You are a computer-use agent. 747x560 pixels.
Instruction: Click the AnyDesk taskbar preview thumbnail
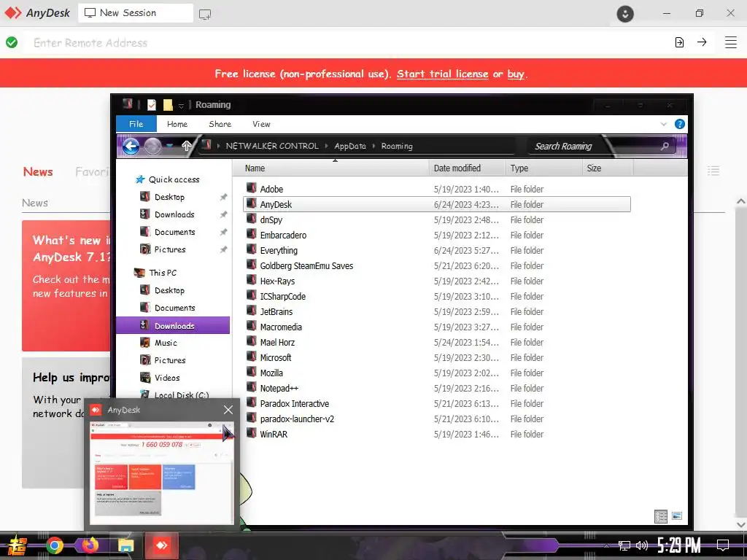162,472
